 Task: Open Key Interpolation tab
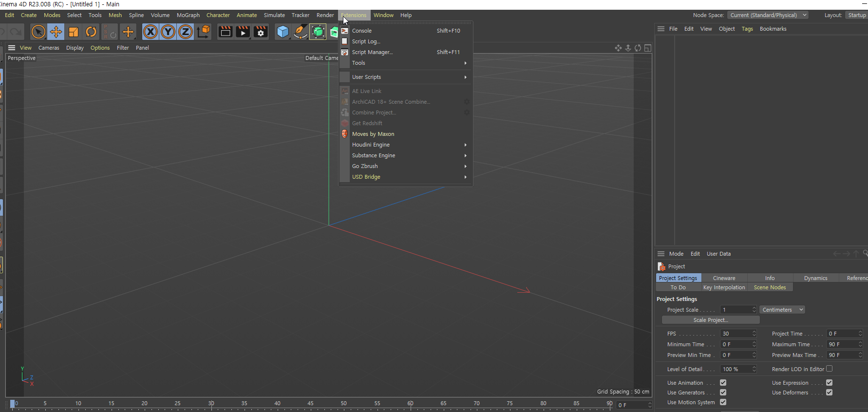(x=724, y=287)
